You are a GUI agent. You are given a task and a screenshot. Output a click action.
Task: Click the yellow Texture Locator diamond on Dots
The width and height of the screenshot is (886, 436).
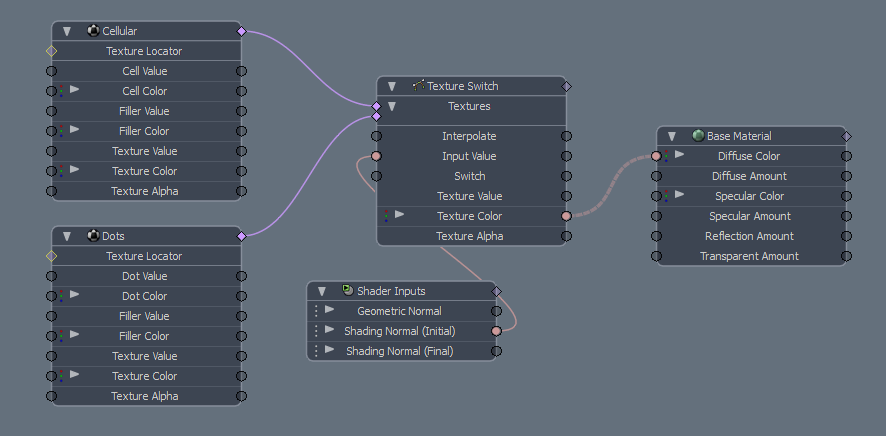tap(51, 256)
